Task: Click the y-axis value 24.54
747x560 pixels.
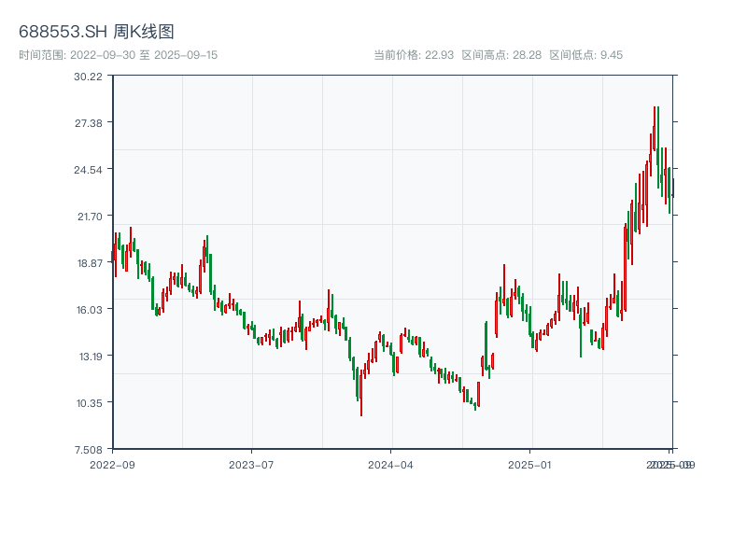Action: tap(88, 170)
